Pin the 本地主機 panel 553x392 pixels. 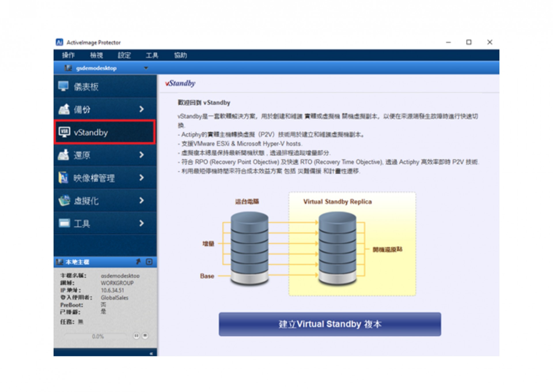(x=138, y=262)
